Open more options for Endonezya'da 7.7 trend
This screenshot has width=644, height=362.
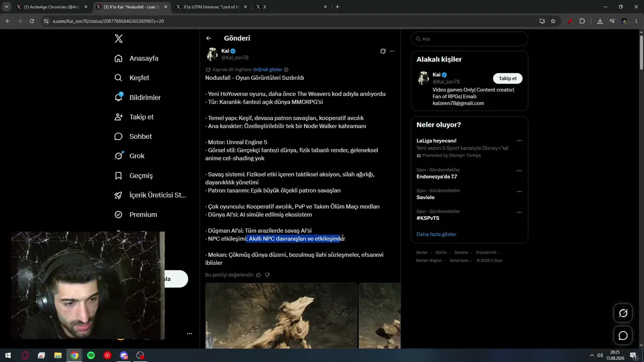(519, 171)
